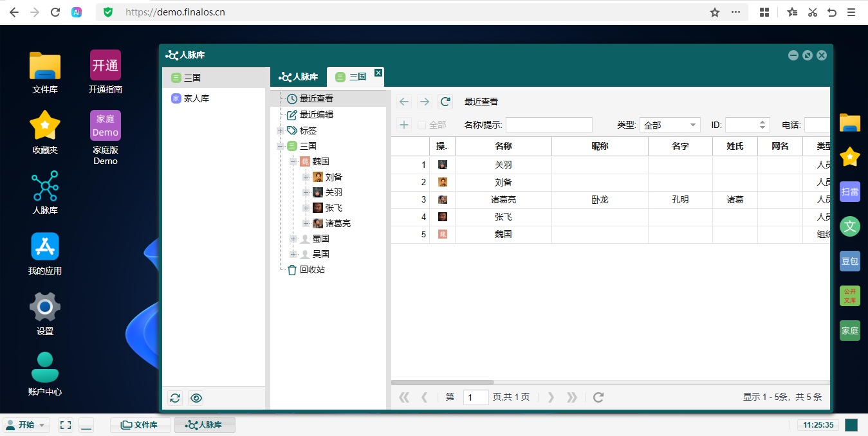Click the 家庭 dock icon
The height and width of the screenshot is (436, 868).
pos(850,331)
